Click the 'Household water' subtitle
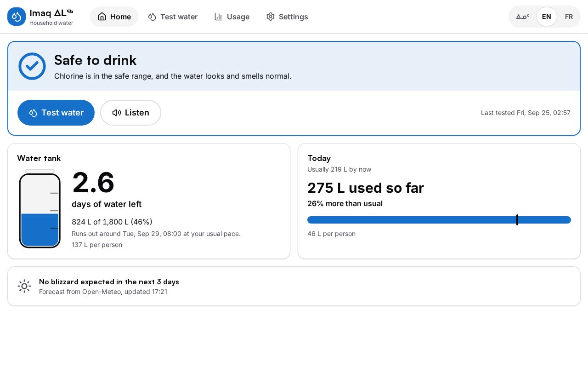Screen dimensions: 588x368 coord(51,23)
